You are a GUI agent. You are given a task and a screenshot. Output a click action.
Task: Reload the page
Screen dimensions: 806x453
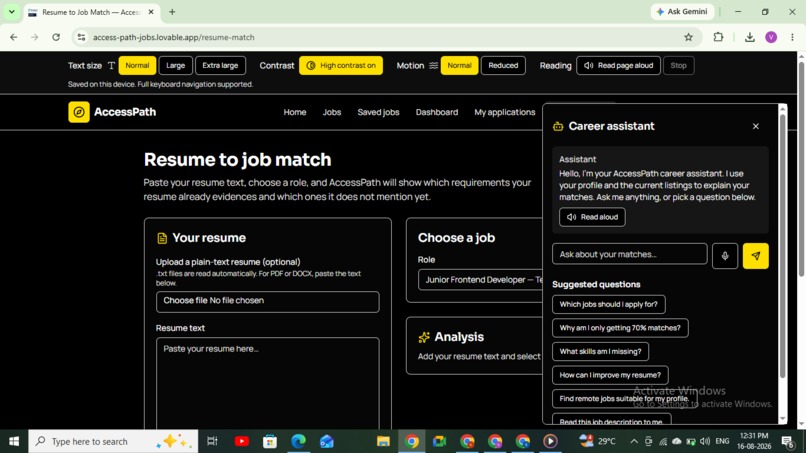(56, 37)
